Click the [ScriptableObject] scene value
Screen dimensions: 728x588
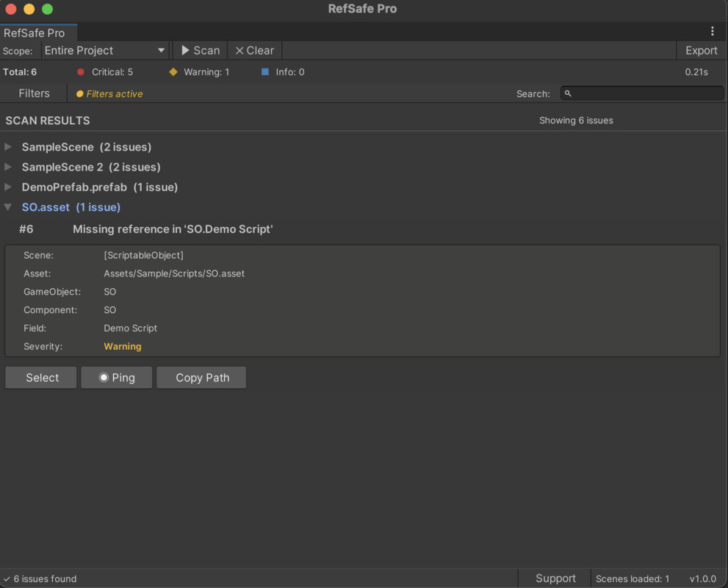point(143,256)
